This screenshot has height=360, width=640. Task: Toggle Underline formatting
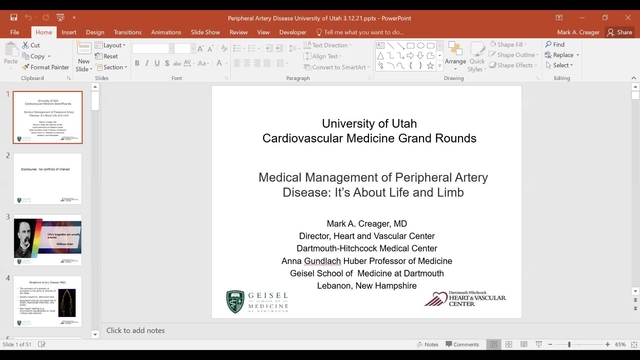[x=157, y=63]
